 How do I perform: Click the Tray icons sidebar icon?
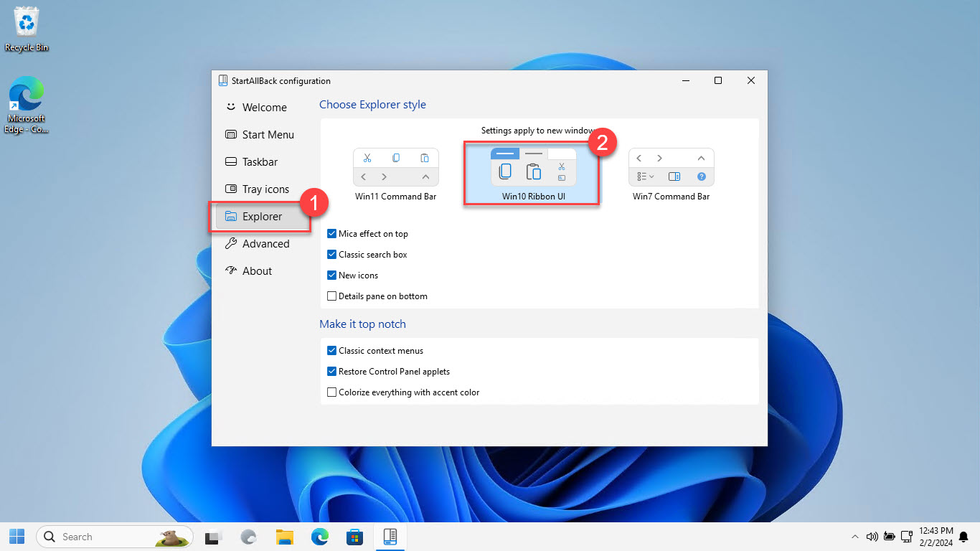pos(231,189)
